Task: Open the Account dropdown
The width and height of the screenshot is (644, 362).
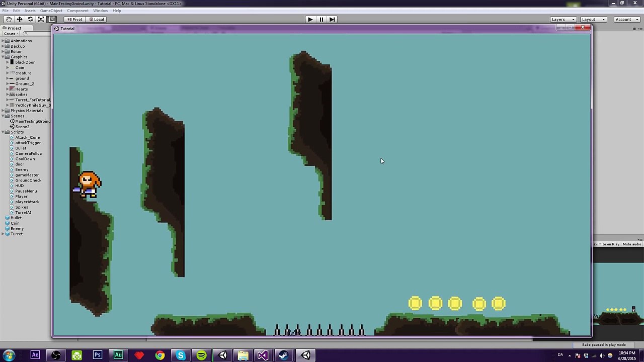Action: [x=627, y=19]
